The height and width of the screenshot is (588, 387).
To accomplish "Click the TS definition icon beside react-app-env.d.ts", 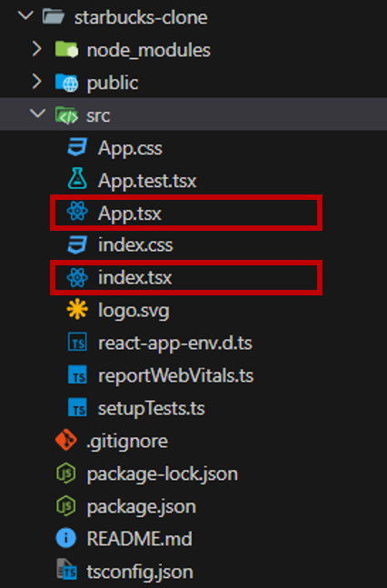I will (77, 343).
